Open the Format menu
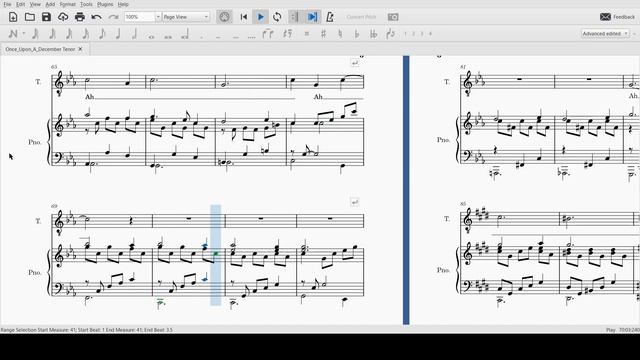Image resolution: width=640 pixels, height=360 pixels. pos(67,4)
